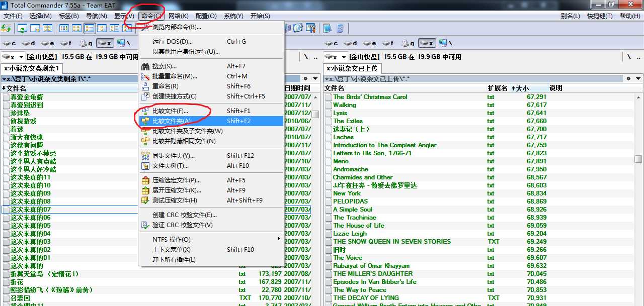
Task: Open the 配置(O) menu
Action: (206, 16)
